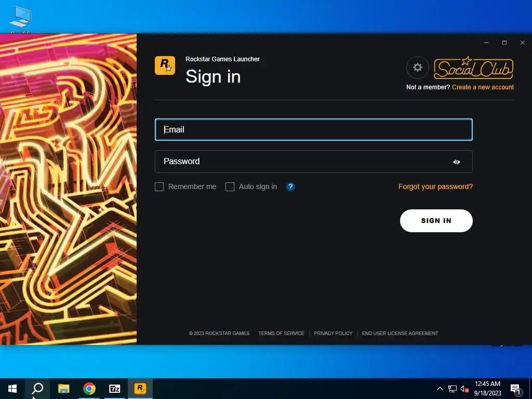This screenshot has width=532, height=399.
Task: Check the Auto sign in checkbox
Action: click(x=230, y=187)
